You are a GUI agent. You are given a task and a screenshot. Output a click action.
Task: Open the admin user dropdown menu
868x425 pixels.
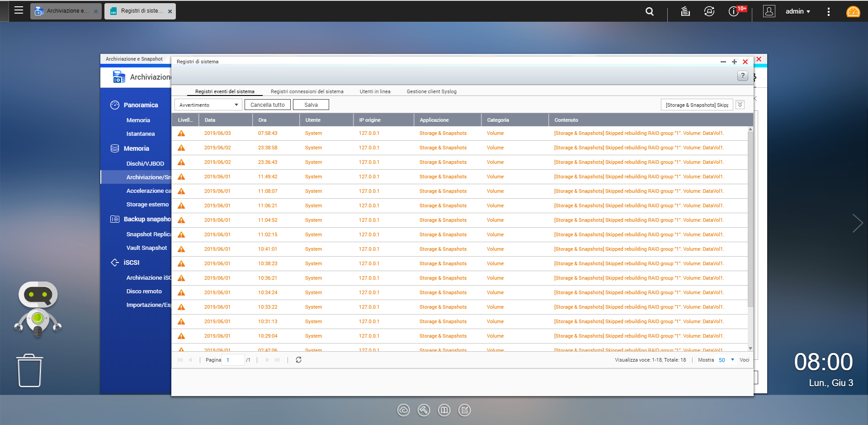pyautogui.click(x=797, y=11)
